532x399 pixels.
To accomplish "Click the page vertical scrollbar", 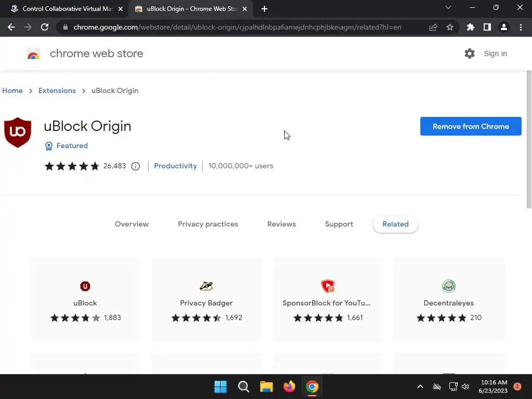I will 529,139.
